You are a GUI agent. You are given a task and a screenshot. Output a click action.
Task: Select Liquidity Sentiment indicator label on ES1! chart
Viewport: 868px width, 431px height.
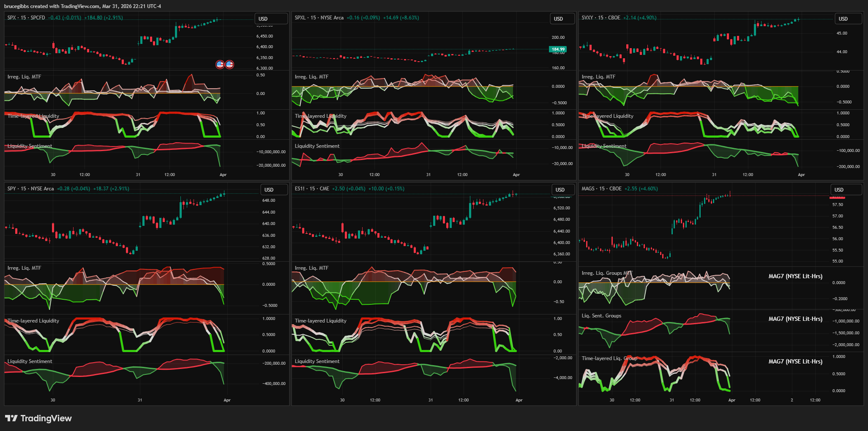click(x=317, y=361)
